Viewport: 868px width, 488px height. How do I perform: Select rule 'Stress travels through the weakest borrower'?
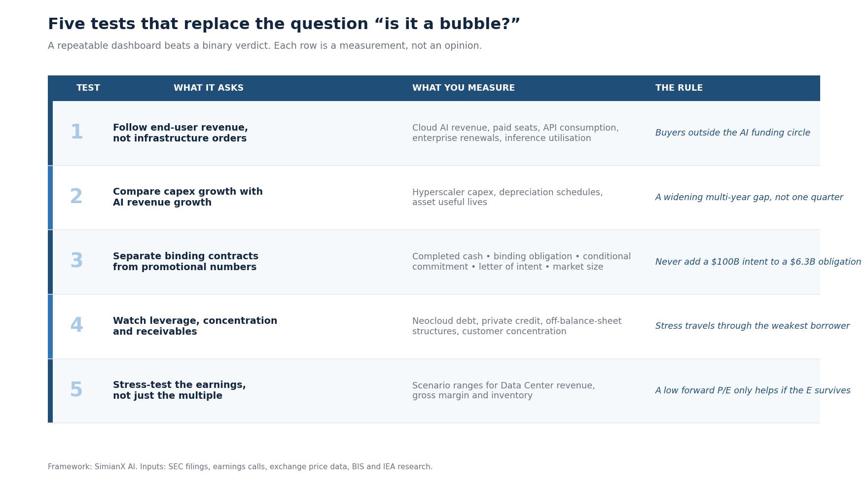click(x=753, y=326)
